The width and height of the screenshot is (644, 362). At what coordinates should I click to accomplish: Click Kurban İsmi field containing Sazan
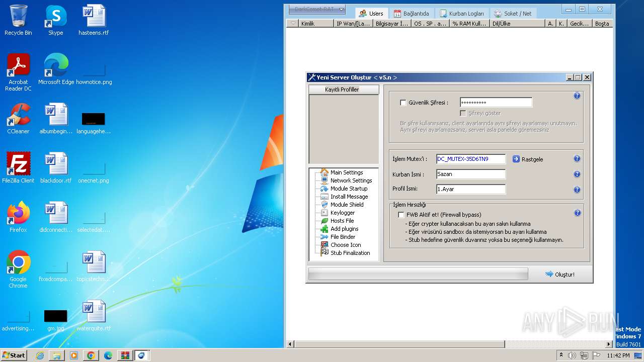(471, 174)
